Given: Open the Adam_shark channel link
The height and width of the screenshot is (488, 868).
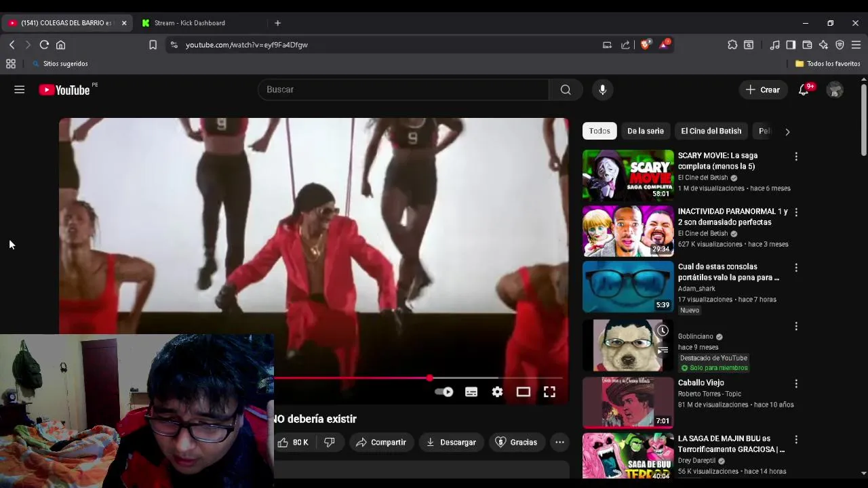Looking at the screenshot, I should pos(696,289).
